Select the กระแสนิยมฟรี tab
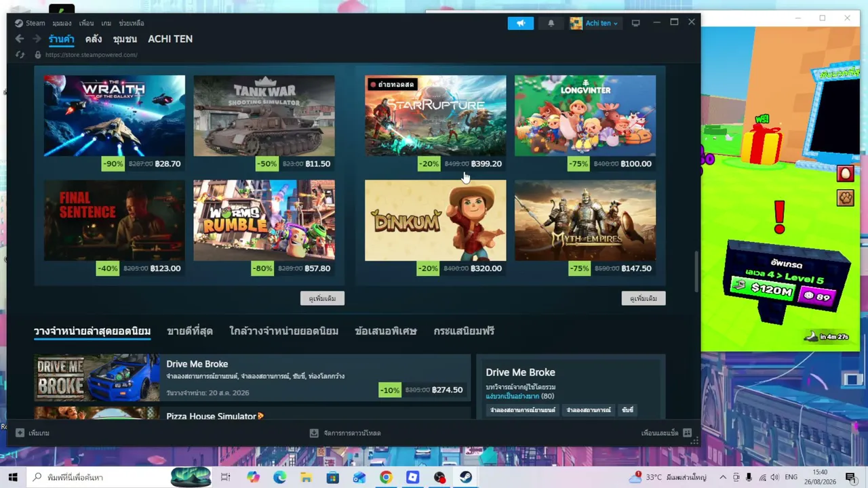The height and width of the screenshot is (488, 868). coord(464,331)
